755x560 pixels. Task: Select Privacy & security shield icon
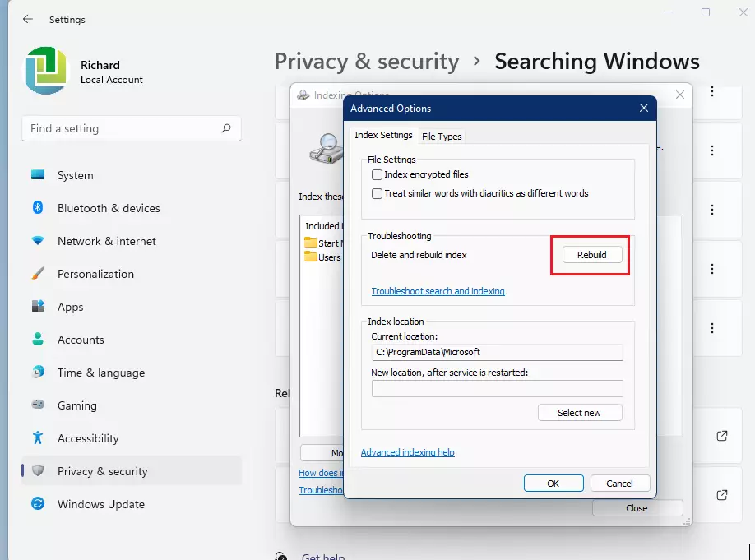pos(38,470)
